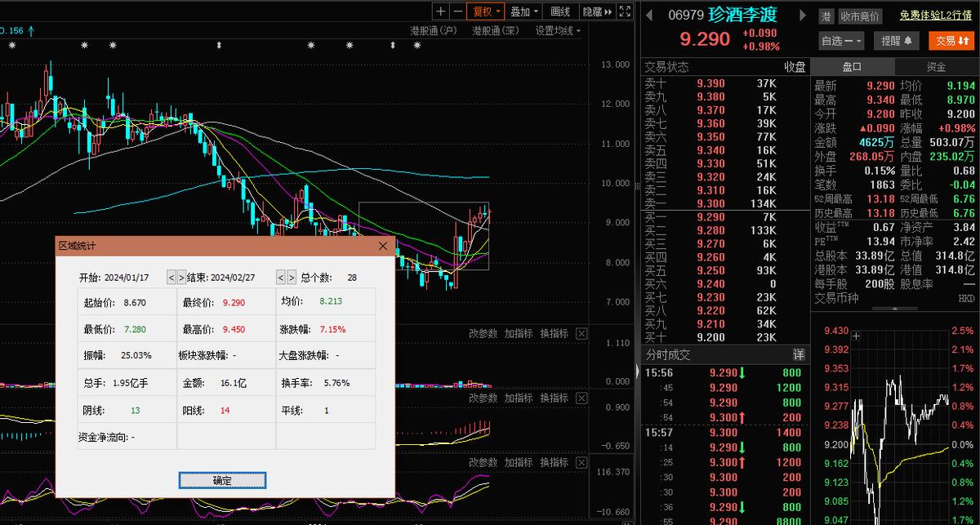Viewport: 980px width, 525px height.
Task: Close the 区域统计 dialog
Action: point(383,245)
